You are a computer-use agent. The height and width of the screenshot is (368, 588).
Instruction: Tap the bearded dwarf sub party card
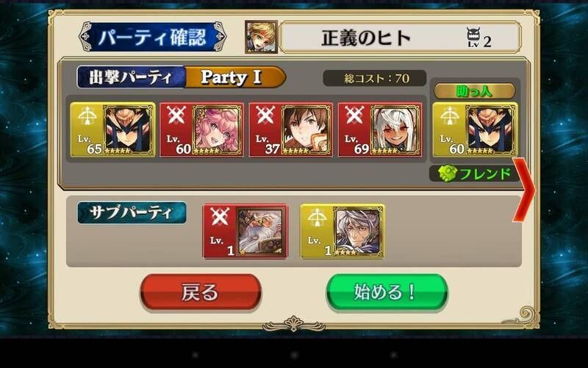coord(245,231)
